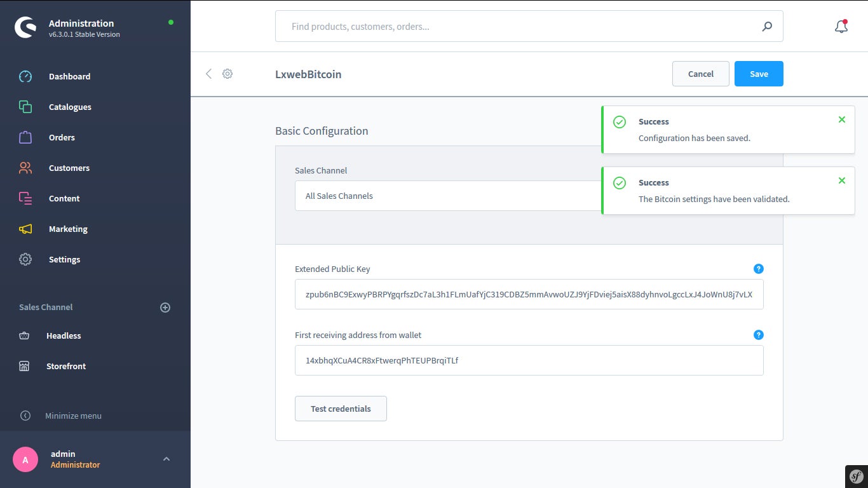
Task: Click the 'Basic Configuration' heading
Action: (x=322, y=131)
